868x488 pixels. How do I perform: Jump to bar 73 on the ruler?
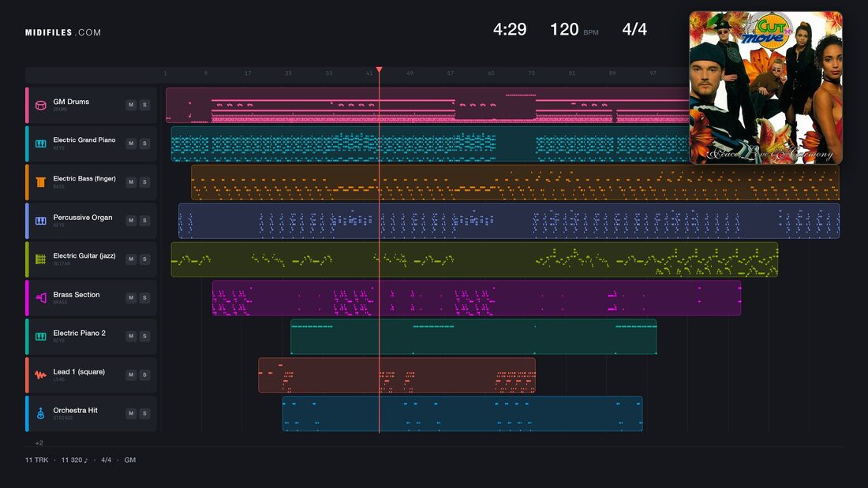pos(531,73)
